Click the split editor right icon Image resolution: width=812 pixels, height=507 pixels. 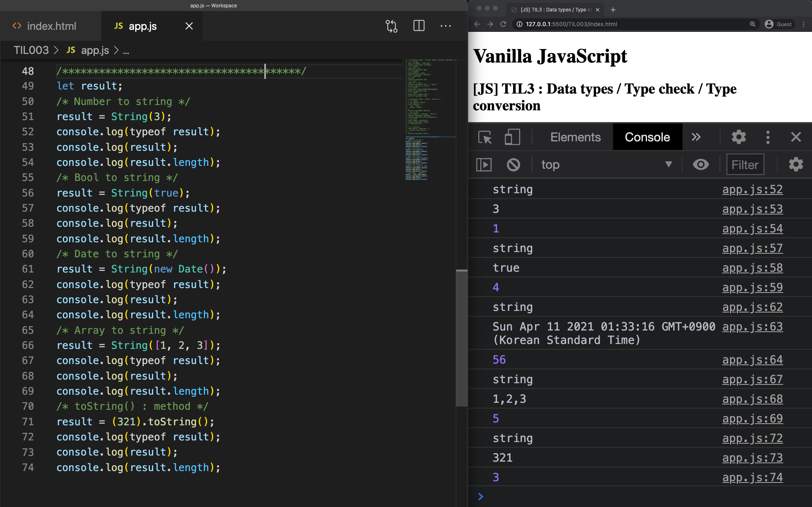419,26
